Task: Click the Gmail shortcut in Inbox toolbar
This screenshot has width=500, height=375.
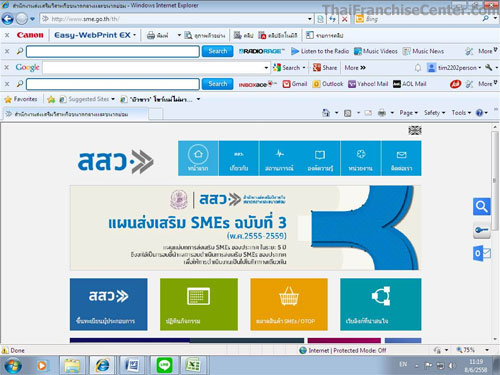Action: coord(295,84)
